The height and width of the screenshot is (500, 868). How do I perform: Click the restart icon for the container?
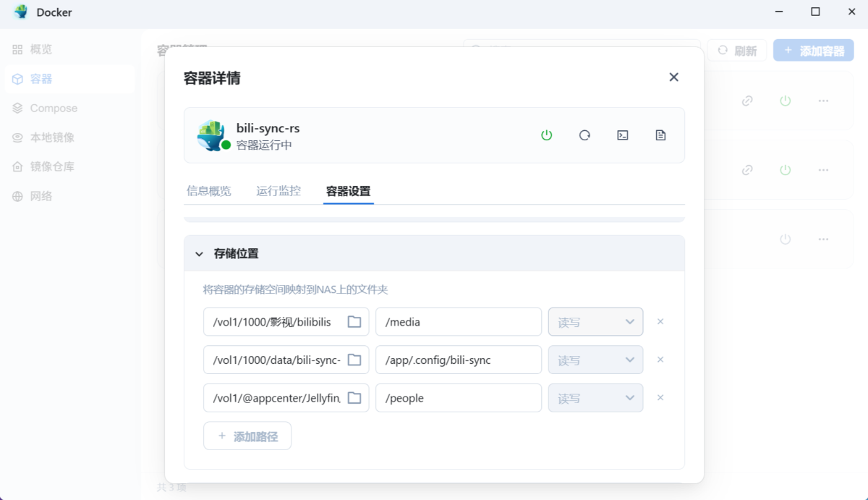pyautogui.click(x=584, y=135)
